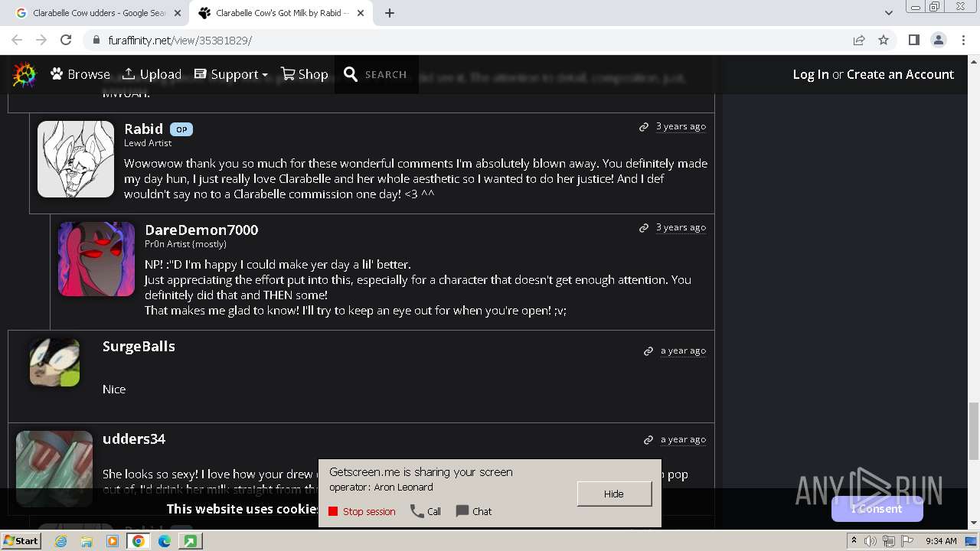The width and height of the screenshot is (980, 551).
Task: Click the Action Center flag icon
Action: pyautogui.click(x=906, y=541)
